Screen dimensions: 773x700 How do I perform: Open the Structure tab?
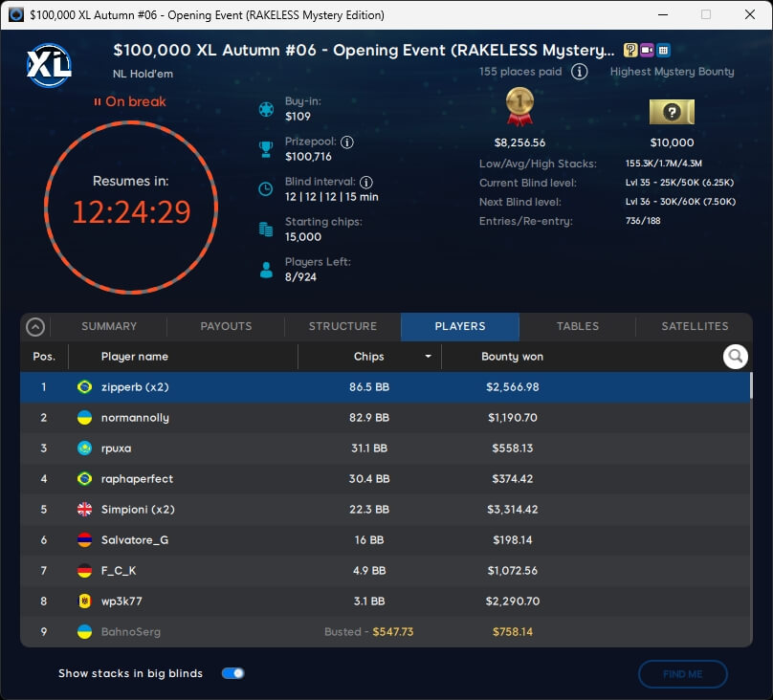(342, 326)
